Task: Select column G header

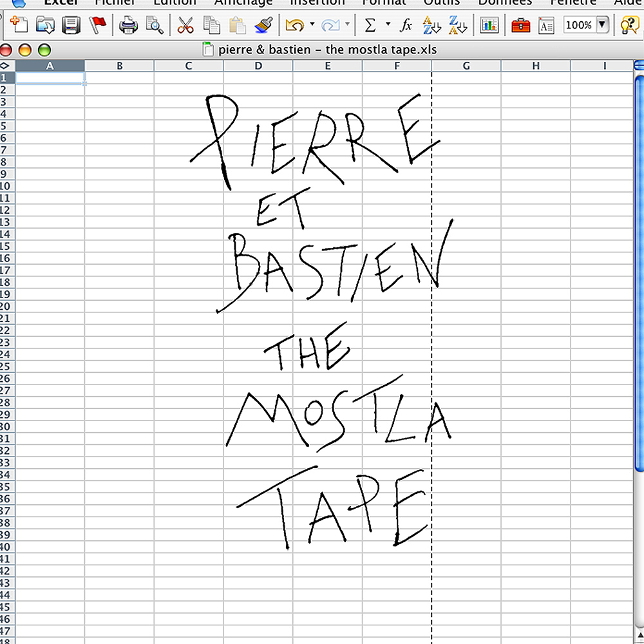Action: pos(466,66)
